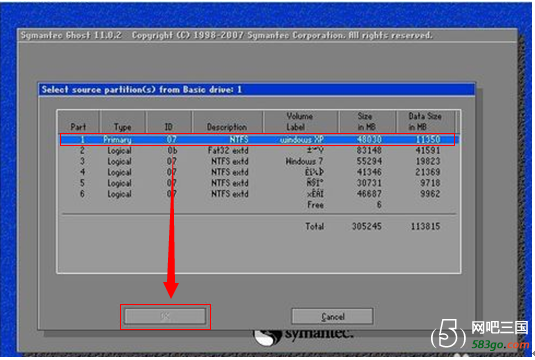Click the total data size 113815
Screen dimensions: 535x360
[425, 227]
